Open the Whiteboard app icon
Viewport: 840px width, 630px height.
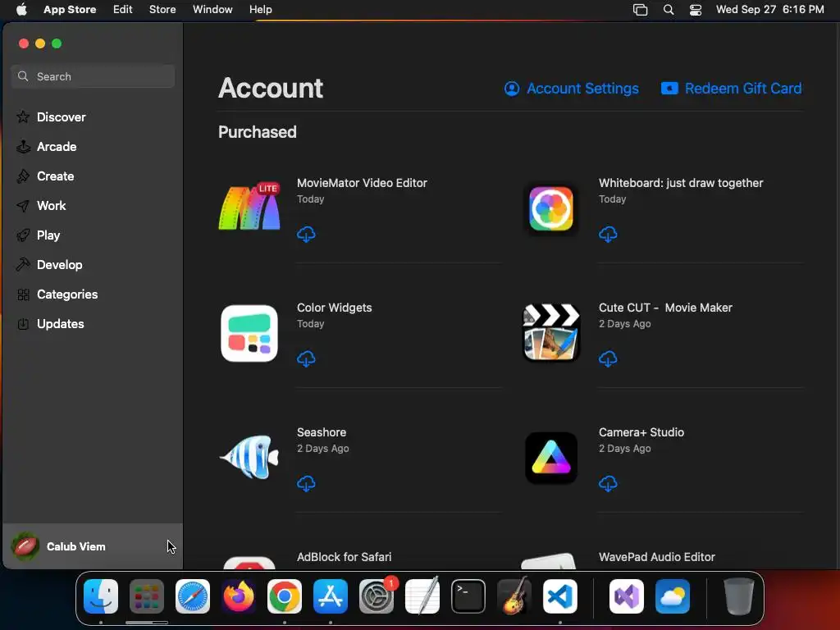coord(551,208)
